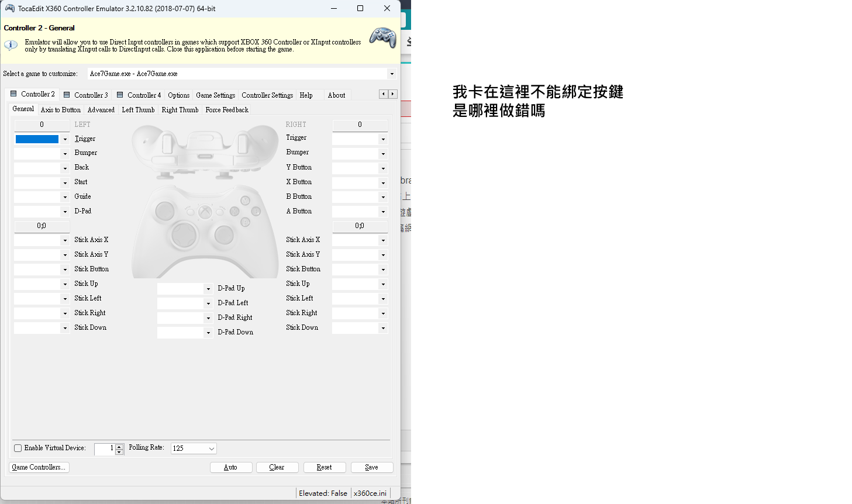
Task: Open the About section
Action: (x=337, y=95)
